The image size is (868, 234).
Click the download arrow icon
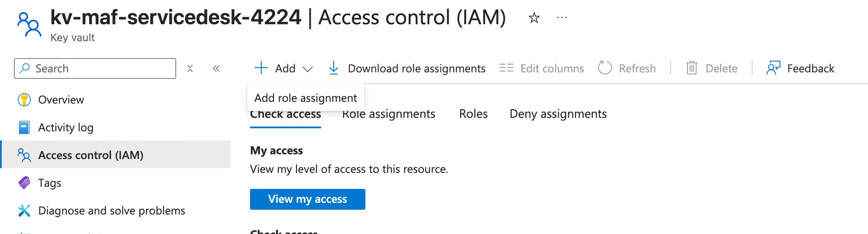[x=333, y=68]
